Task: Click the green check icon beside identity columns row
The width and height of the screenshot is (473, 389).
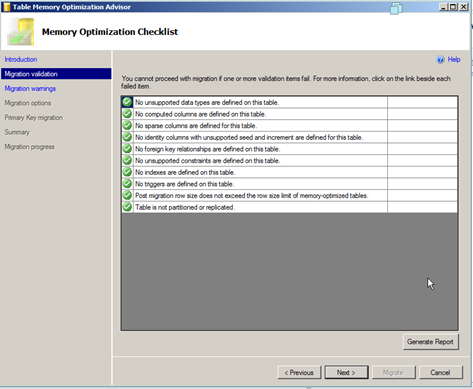Action: click(x=127, y=137)
